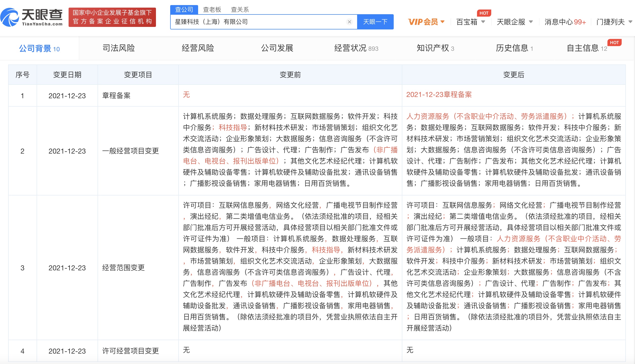Open 消息中心 notifications

point(565,22)
